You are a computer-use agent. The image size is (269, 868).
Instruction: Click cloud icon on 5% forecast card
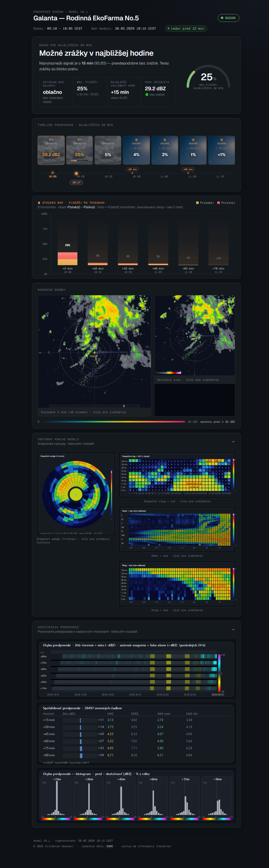pyautogui.click(x=108, y=139)
